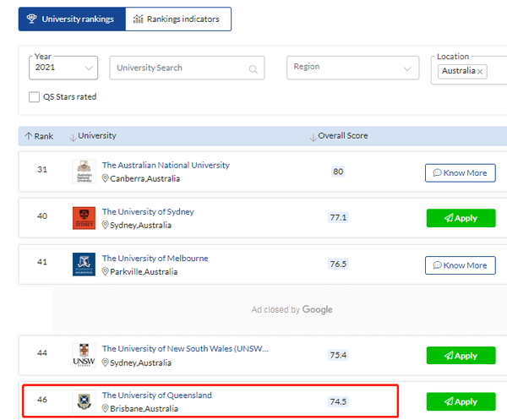Click the University of Sydney logo
Viewport: 507px width, 420px height.
pyautogui.click(x=84, y=218)
